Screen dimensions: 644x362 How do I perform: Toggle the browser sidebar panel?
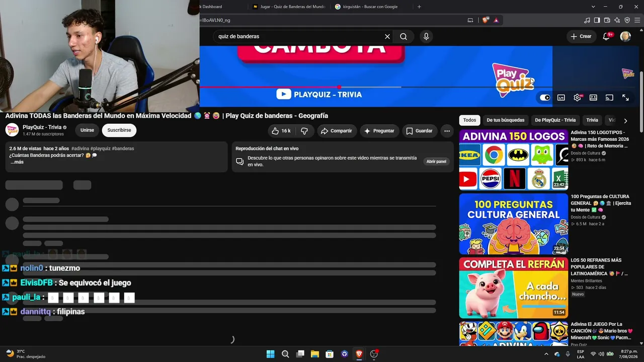pos(597,20)
